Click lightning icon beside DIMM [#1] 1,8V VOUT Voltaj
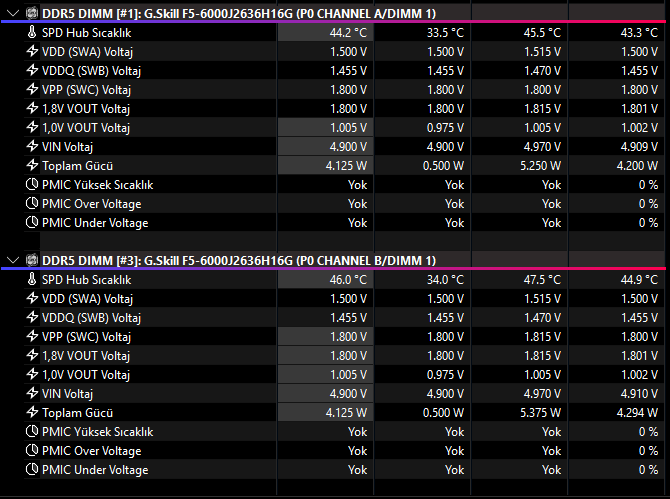Screen dimensions: 670x499 point(32,109)
